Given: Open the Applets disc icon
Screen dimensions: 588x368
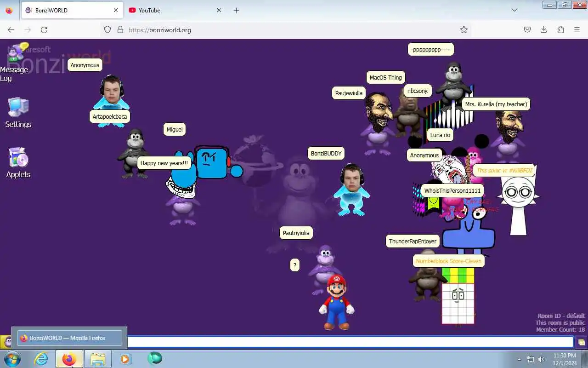Looking at the screenshot, I should click(19, 158).
